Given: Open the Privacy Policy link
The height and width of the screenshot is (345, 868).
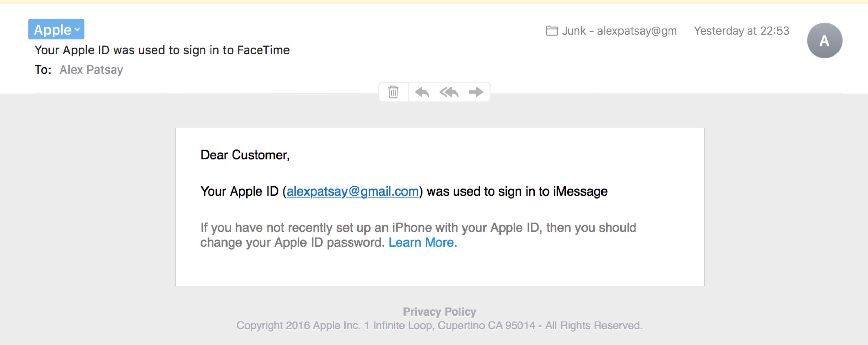Looking at the screenshot, I should (439, 311).
